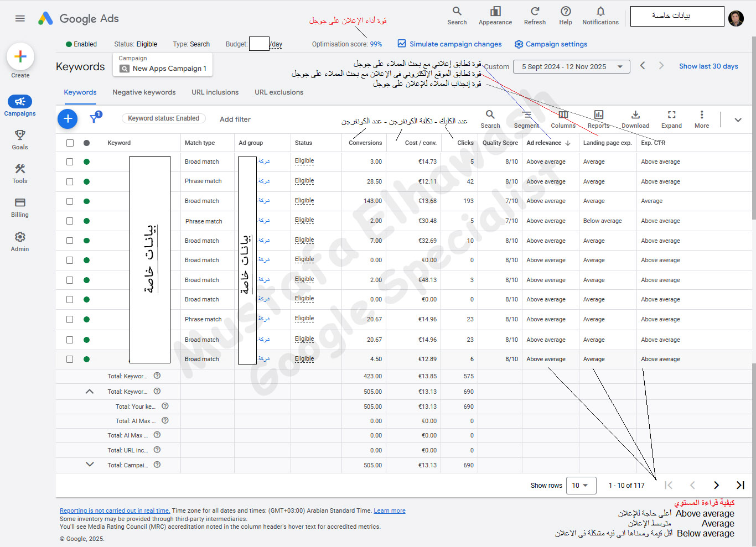This screenshot has width=756, height=547.
Task: Click the Show last 30 days link
Action: 708,66
